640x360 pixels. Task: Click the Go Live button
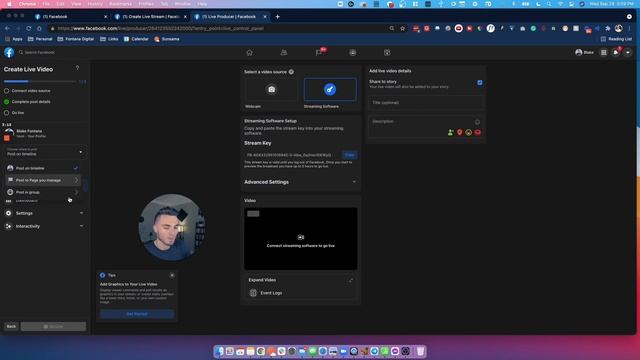[53, 327]
